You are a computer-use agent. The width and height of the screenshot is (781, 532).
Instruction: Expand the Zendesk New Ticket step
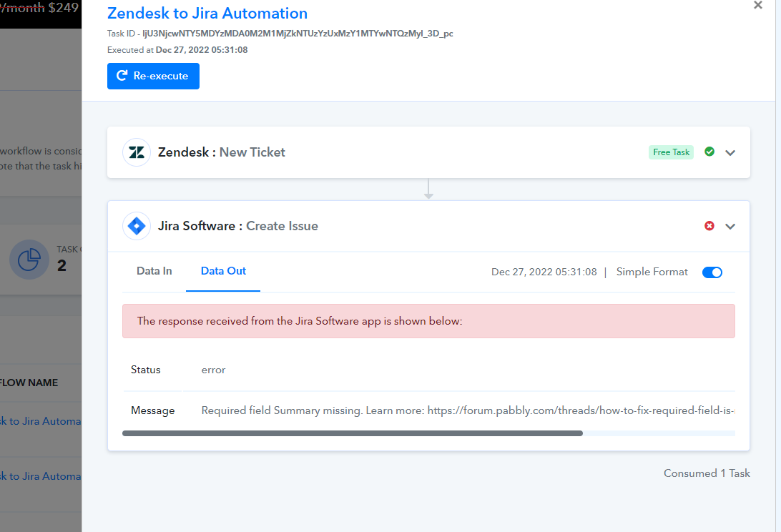click(730, 152)
